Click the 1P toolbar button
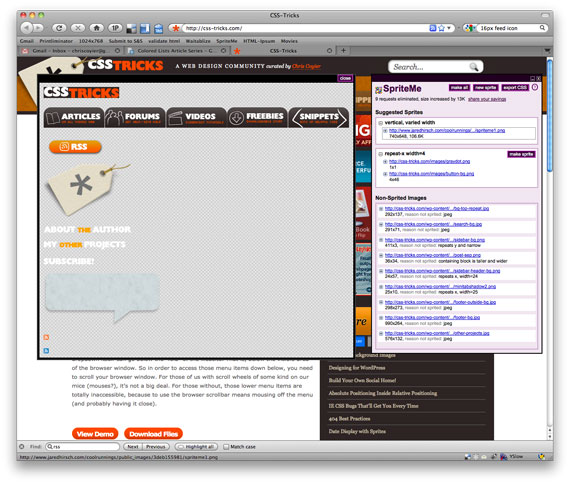 [115, 28]
